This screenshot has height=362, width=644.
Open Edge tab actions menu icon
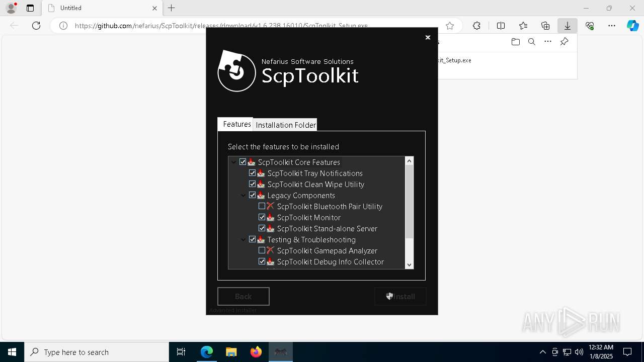tap(30, 8)
